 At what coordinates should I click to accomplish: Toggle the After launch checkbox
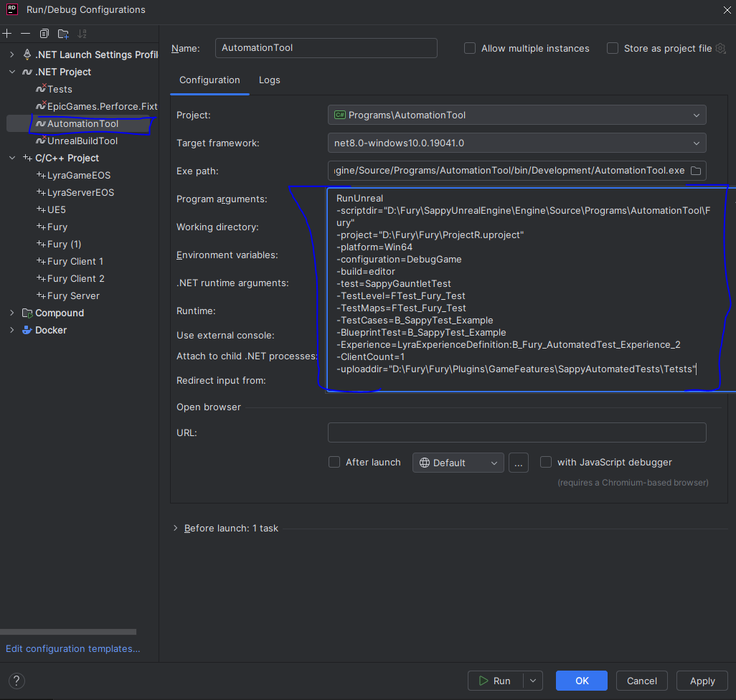tap(334, 463)
